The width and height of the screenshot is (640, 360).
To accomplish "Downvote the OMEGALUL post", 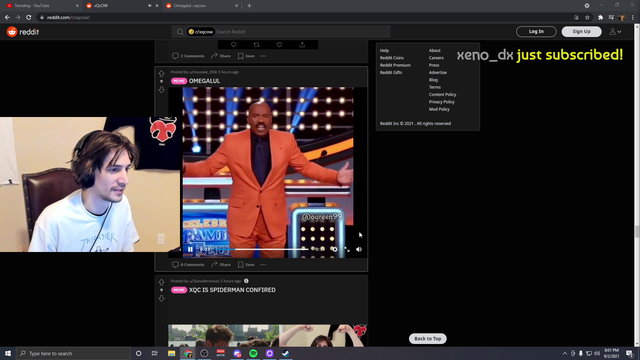I will pyautogui.click(x=161, y=89).
